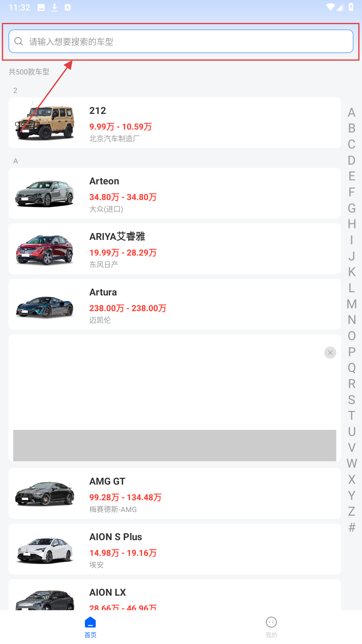Close the advertisement banner
The height and width of the screenshot is (644, 362).
[330, 353]
